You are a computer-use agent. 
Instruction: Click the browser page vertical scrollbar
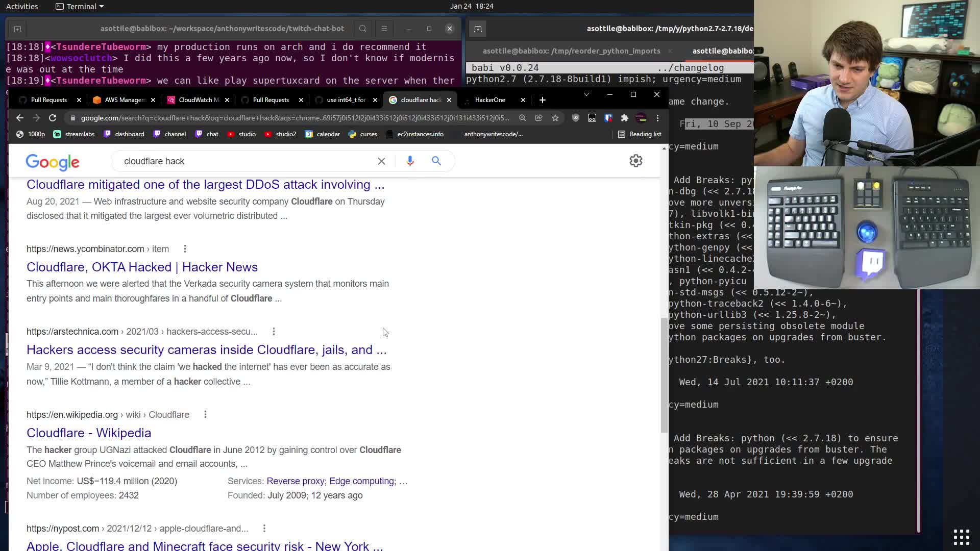[664, 375]
